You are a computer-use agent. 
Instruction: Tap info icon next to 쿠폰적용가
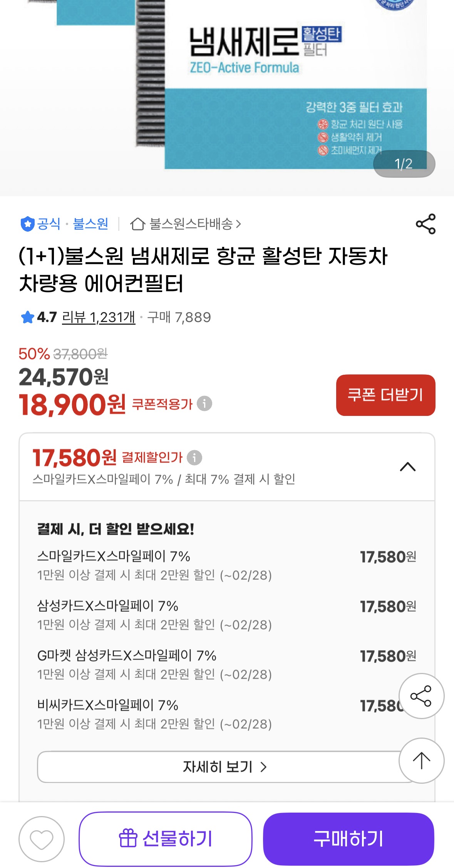(204, 404)
